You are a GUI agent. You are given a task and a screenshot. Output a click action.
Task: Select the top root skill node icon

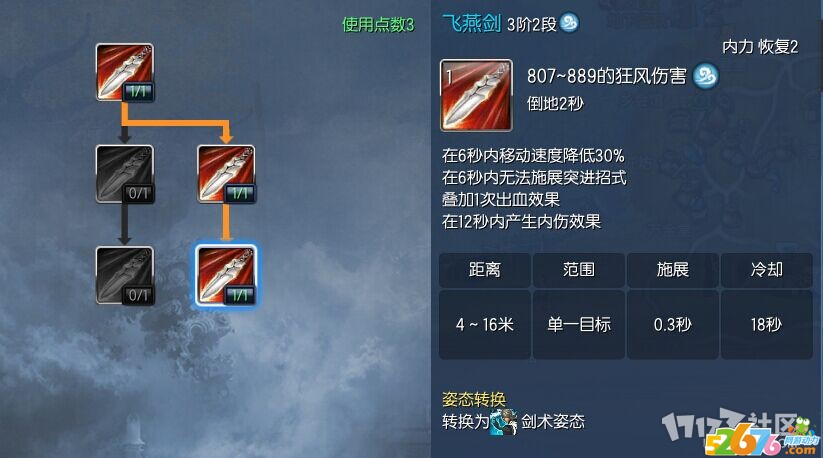coord(124,72)
